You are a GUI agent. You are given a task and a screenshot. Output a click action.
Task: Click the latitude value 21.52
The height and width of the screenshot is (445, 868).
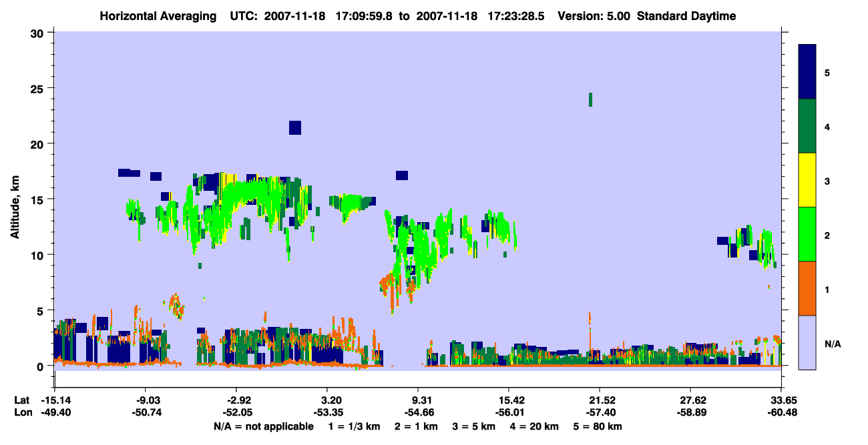pos(602,400)
